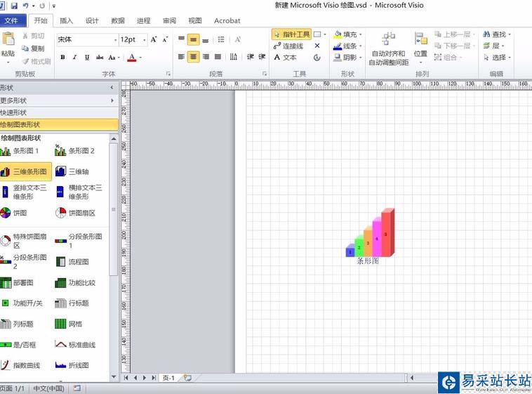Open the 快速形状 stencil

[x=59, y=112]
